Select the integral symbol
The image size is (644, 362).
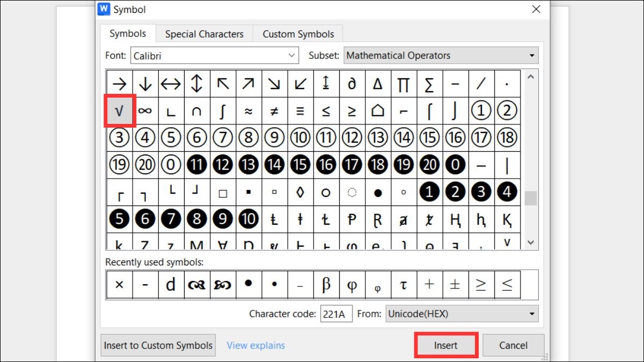[x=222, y=111]
